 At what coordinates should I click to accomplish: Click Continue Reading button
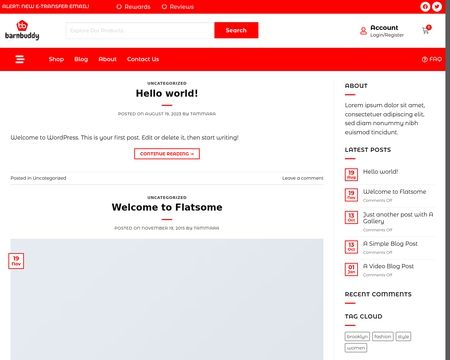[x=167, y=154]
